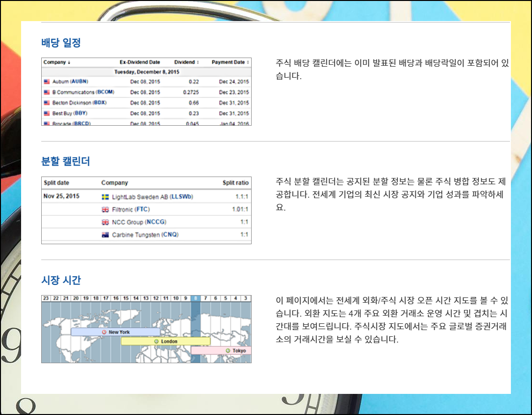Click the 'Nov 25, 2015' split date cell

tap(61, 196)
